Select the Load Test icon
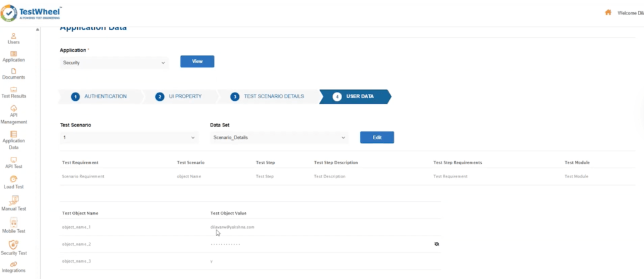The image size is (644, 279). coord(14,181)
